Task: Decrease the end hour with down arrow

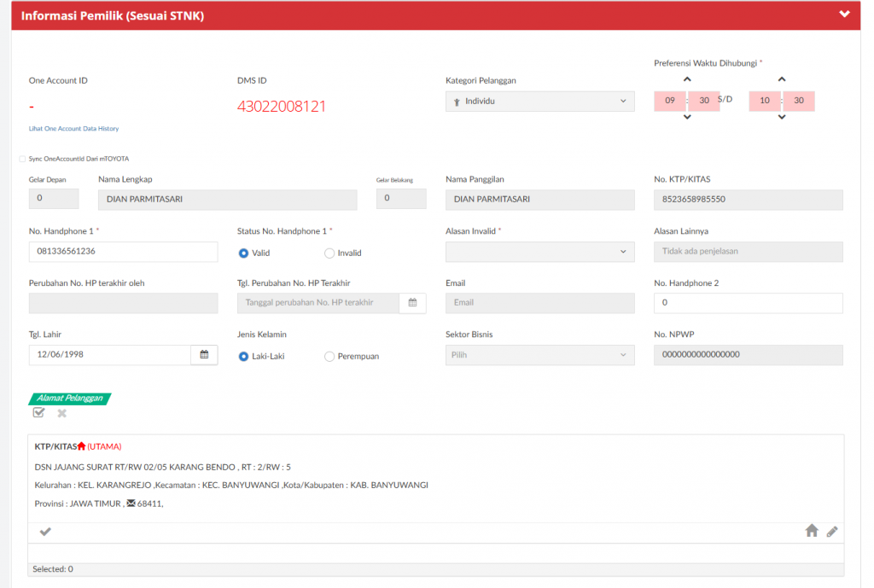Action: [782, 117]
